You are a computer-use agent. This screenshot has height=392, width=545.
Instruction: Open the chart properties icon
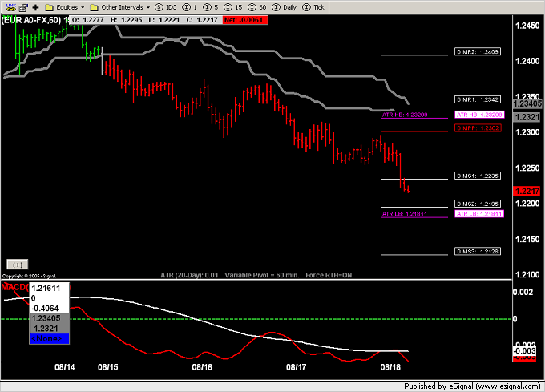[x=23, y=7]
